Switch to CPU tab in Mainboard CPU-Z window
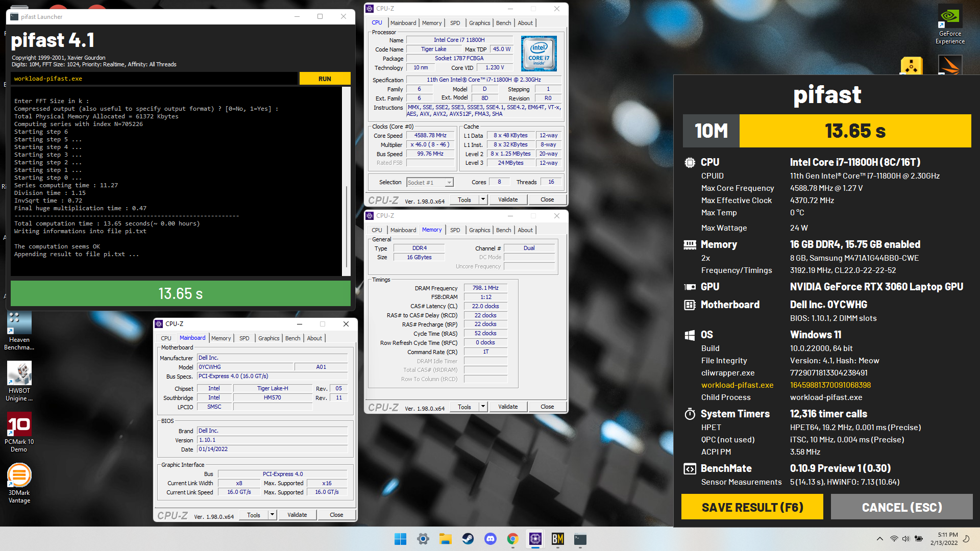 pos(166,338)
